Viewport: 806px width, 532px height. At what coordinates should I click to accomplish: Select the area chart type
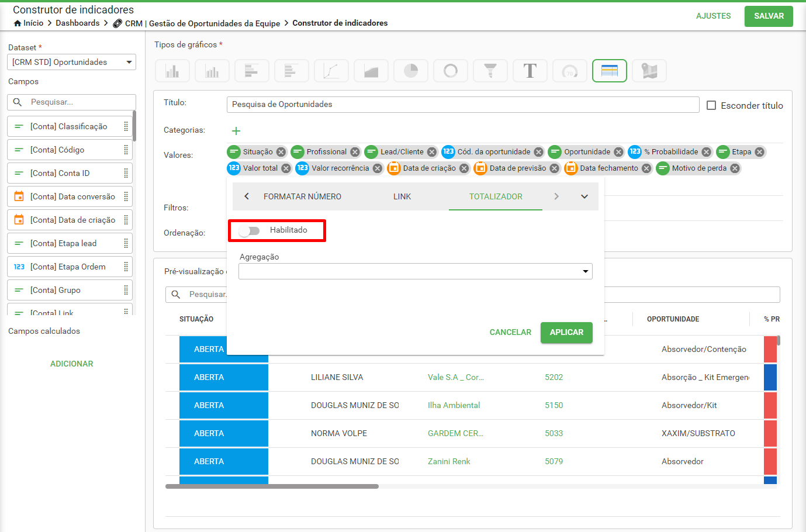[x=371, y=71]
